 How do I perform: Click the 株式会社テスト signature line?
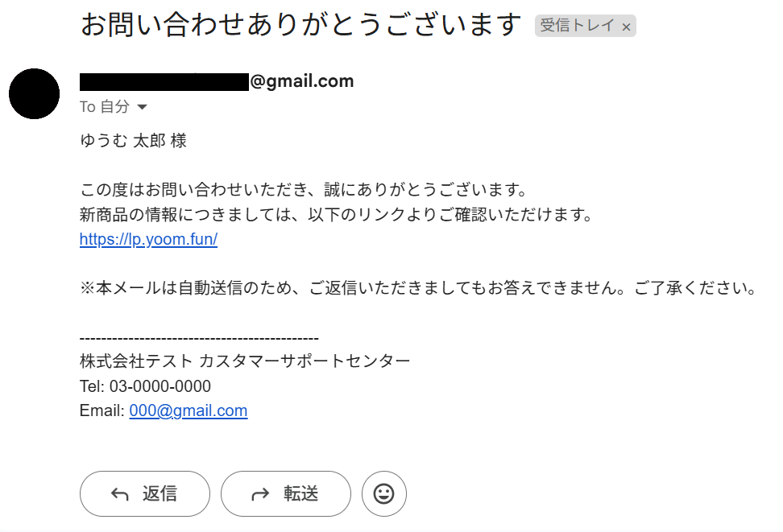click(x=245, y=361)
